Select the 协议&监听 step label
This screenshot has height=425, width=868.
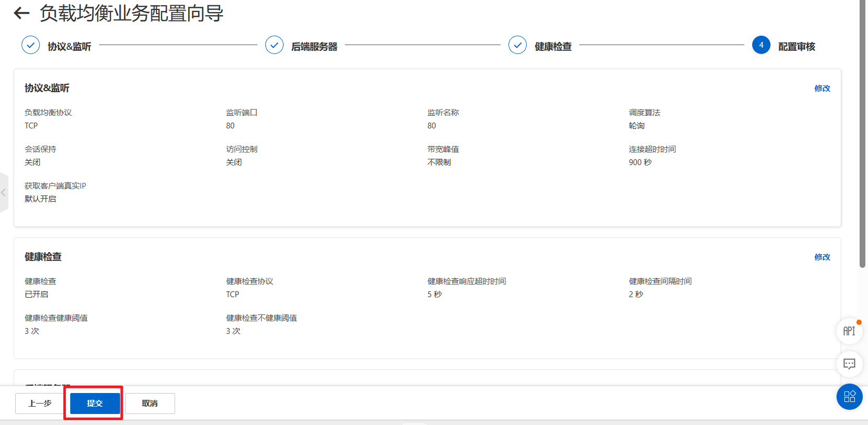pyautogui.click(x=69, y=47)
